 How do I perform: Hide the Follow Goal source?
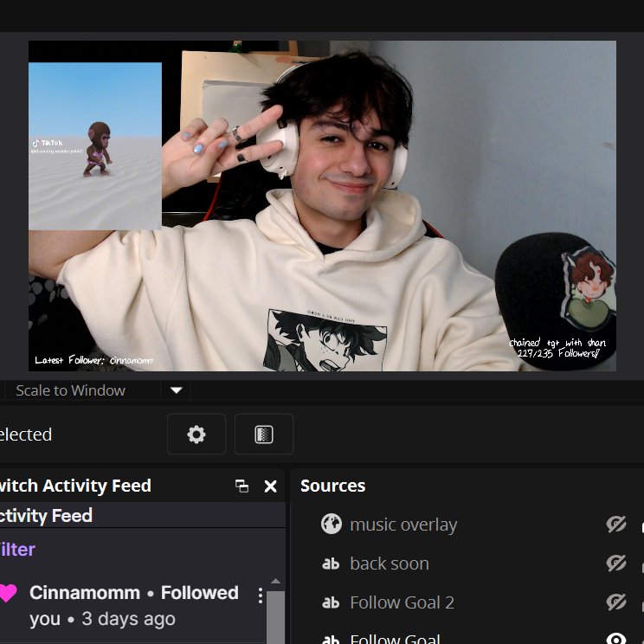pos(616,638)
